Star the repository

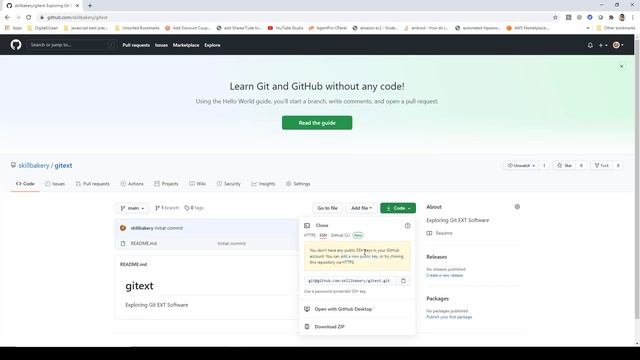coord(564,165)
